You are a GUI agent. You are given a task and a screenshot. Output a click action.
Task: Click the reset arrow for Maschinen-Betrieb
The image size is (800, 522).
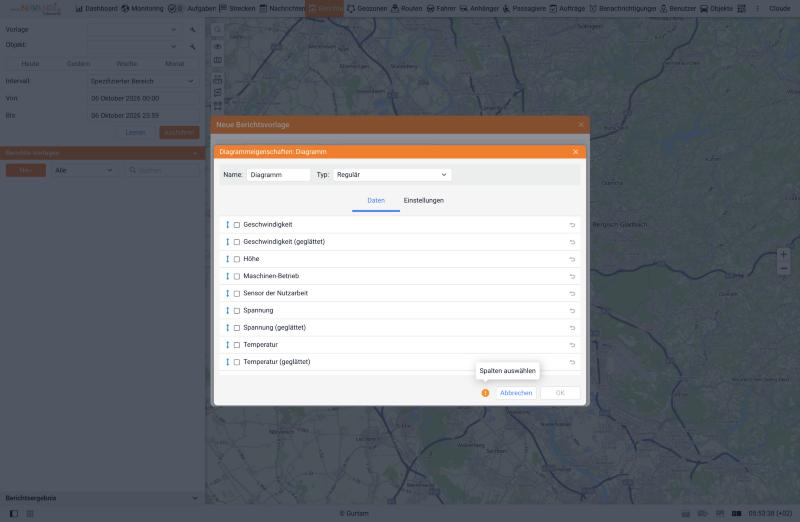(x=572, y=276)
